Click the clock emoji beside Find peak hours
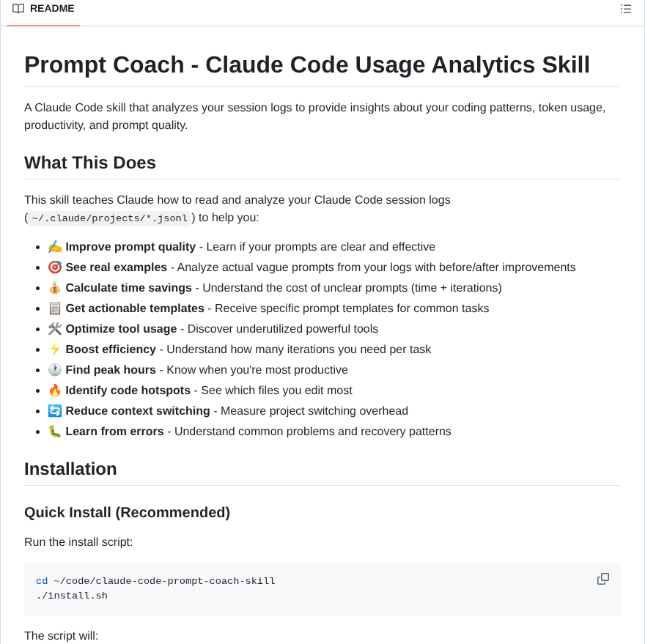The width and height of the screenshot is (645, 644). tap(54, 369)
